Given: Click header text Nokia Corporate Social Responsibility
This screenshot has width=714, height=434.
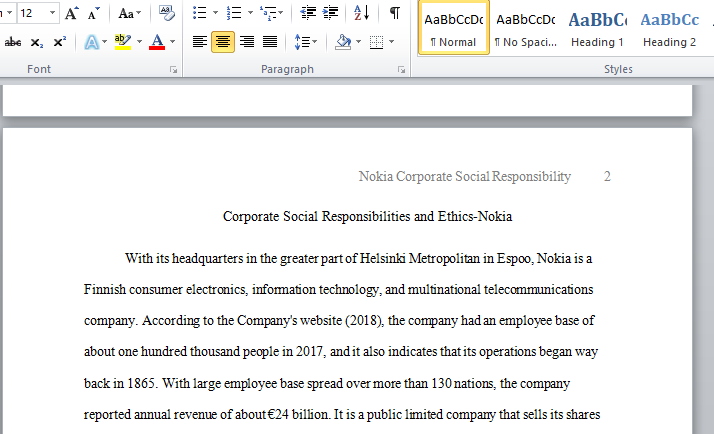Looking at the screenshot, I should click(464, 177).
